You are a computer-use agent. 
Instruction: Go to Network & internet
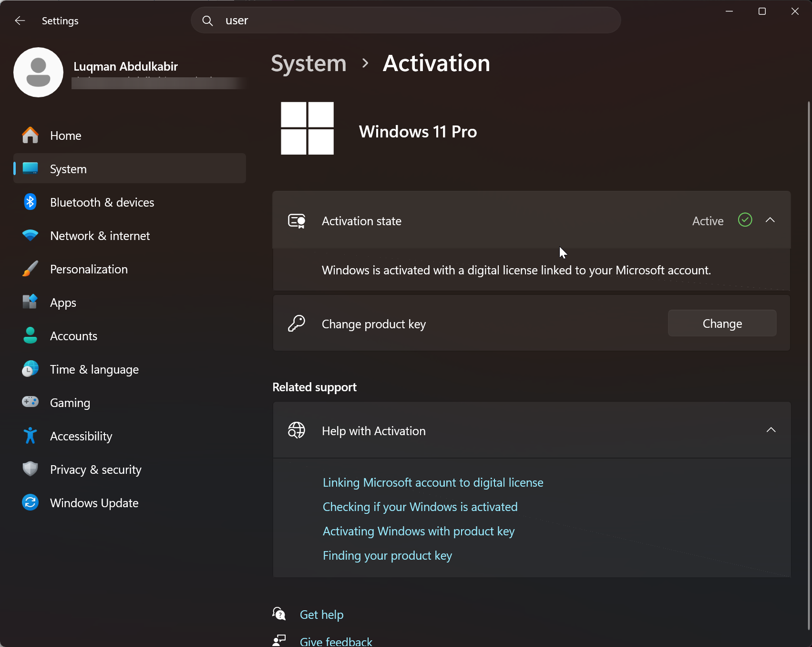tap(130, 236)
